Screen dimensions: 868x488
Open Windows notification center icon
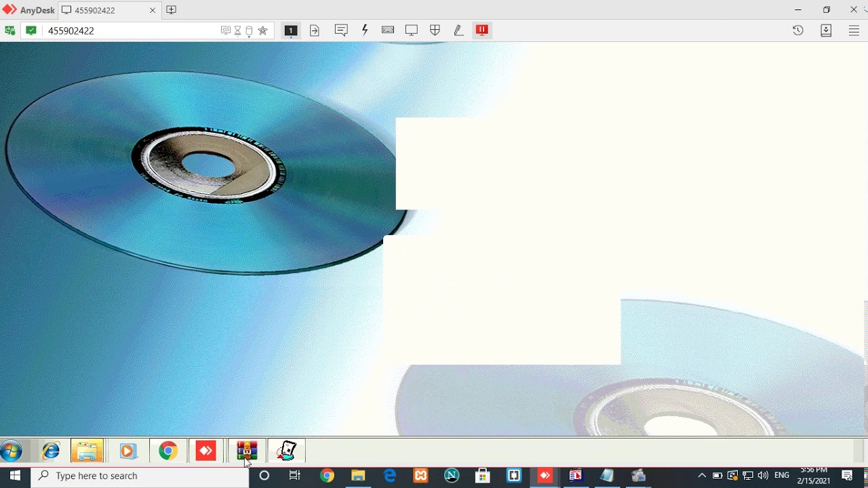847,476
